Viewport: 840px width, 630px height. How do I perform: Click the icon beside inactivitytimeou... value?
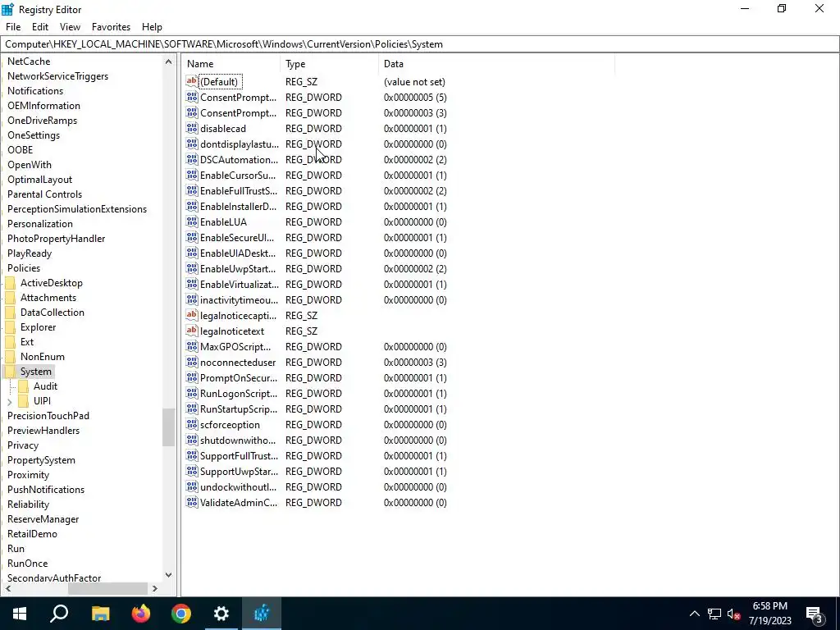coord(192,299)
